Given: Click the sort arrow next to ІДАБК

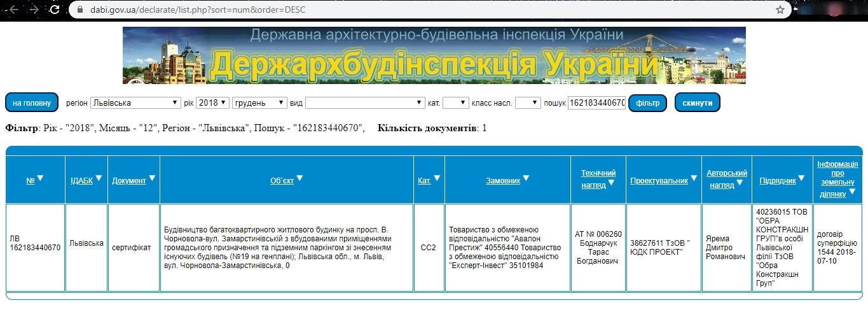Looking at the screenshot, I should pos(99,178).
